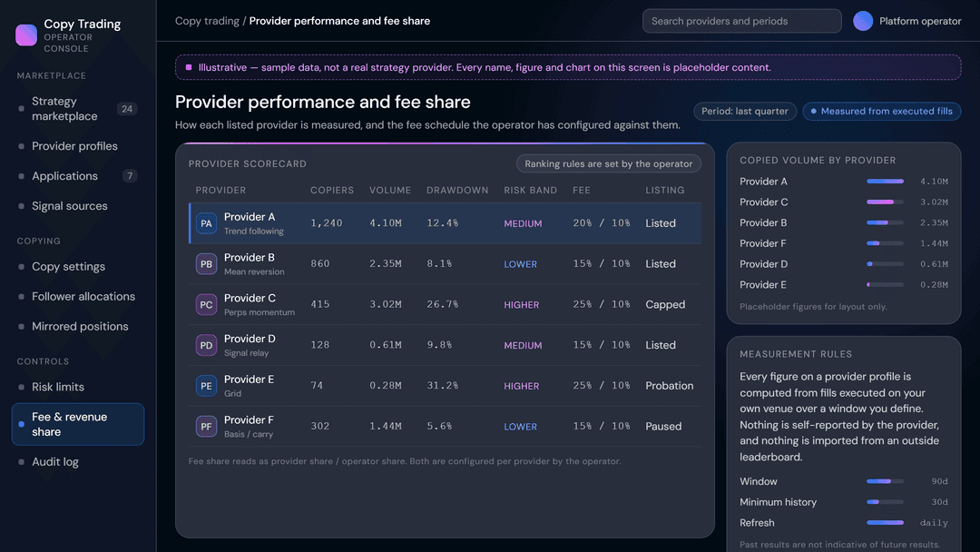Click the 1,240 copiers value
The image size is (980, 552).
tap(327, 223)
